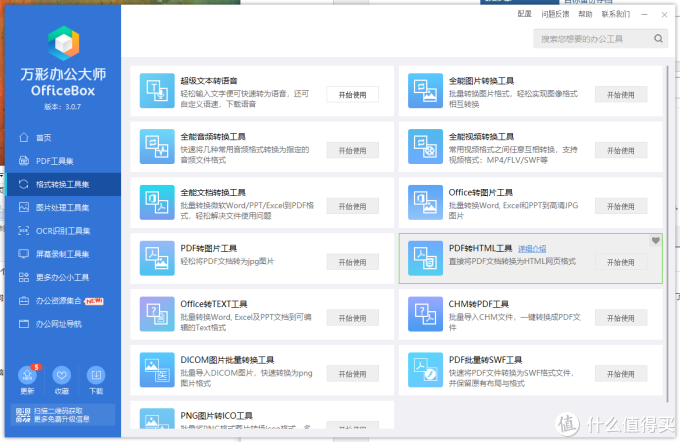Close the OfficeBox window
Viewport: 680px width, 442px height.
pyautogui.click(x=664, y=14)
